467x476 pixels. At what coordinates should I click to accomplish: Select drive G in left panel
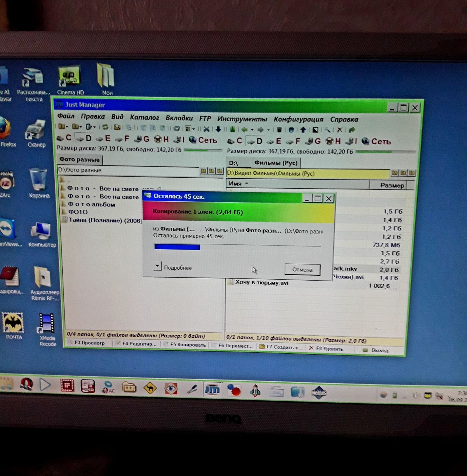[142, 139]
